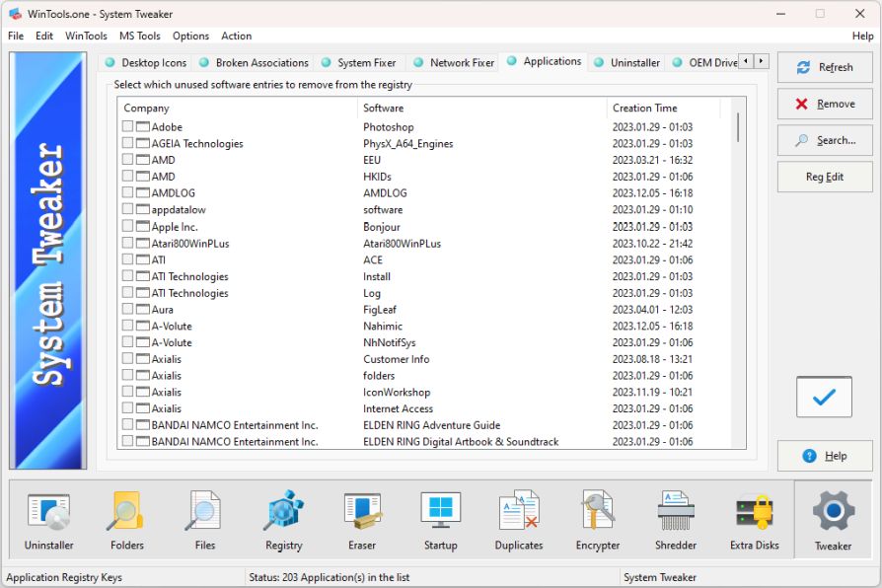This screenshot has height=588, width=882.
Task: Check the ELDEN RING Adventure Guide checkbox
Action: pos(127,424)
